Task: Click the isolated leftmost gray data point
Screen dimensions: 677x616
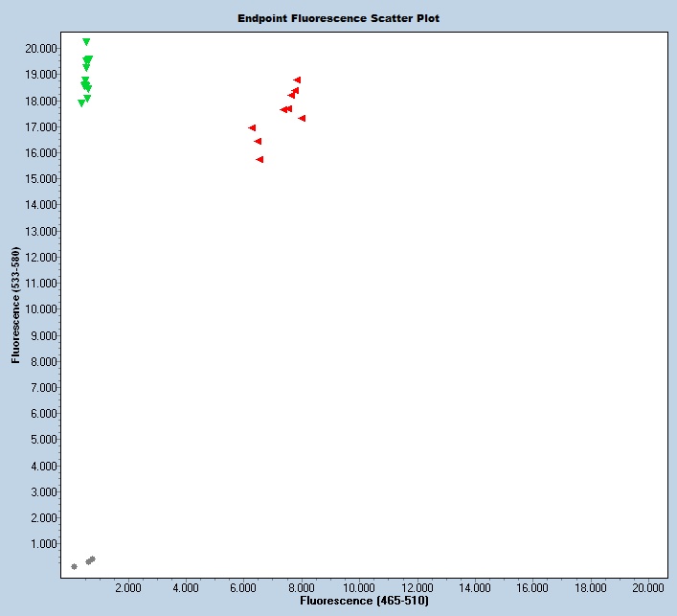Action: point(74,567)
